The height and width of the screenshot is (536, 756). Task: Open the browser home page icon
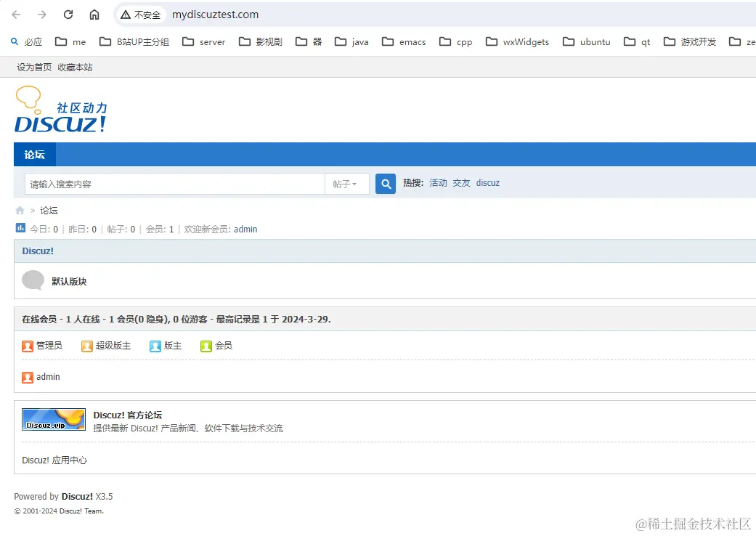94,15
